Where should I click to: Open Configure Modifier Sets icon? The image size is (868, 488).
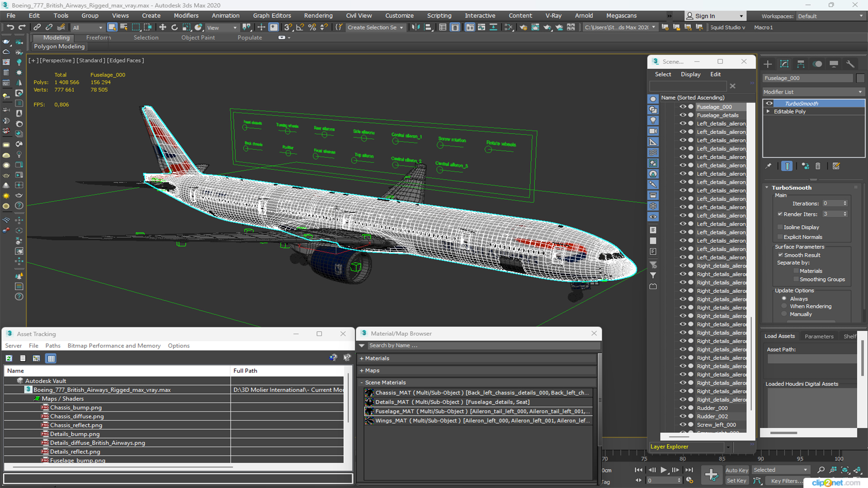836,166
